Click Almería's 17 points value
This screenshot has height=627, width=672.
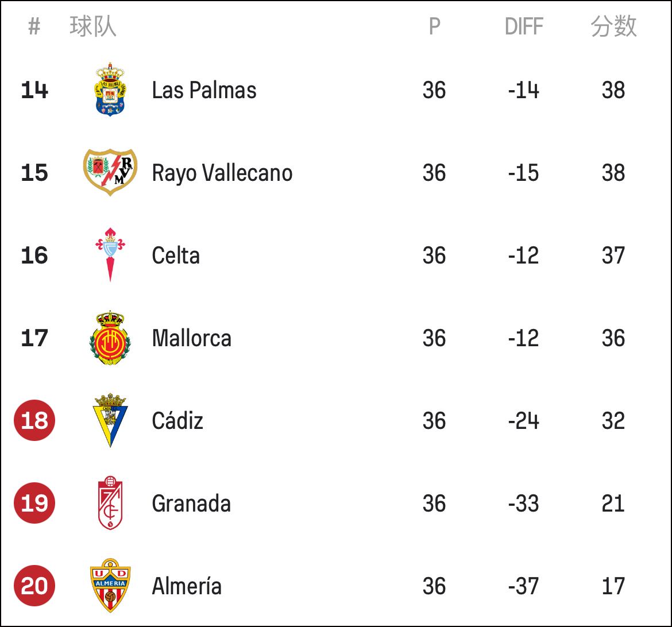coord(613,586)
